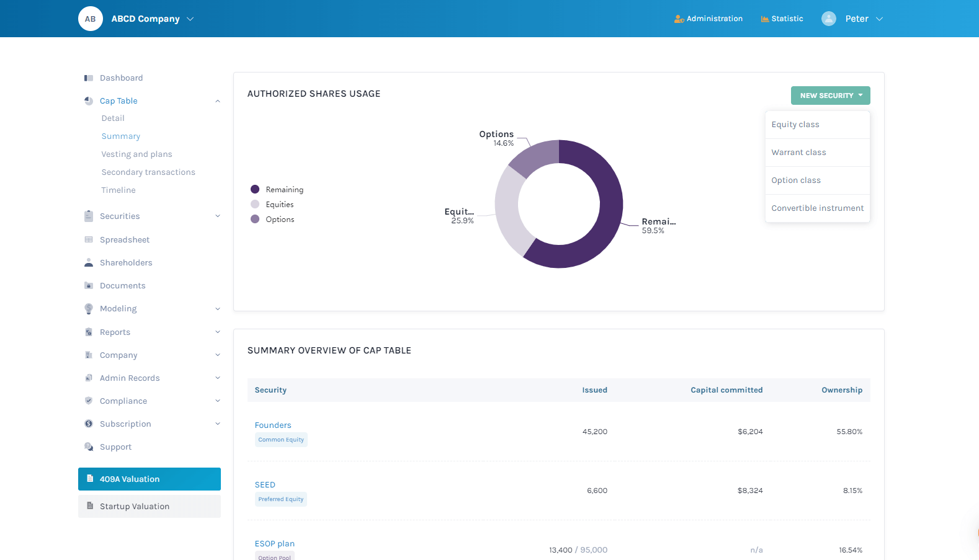Open the Founders security link
Image resolution: width=979 pixels, height=560 pixels.
click(273, 425)
